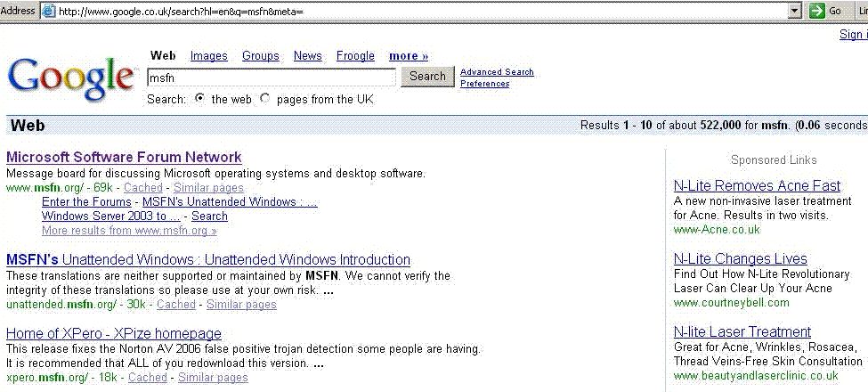Click www-Acne.co.uk ad URL text
Screen dimensions: 868x392
(x=717, y=229)
